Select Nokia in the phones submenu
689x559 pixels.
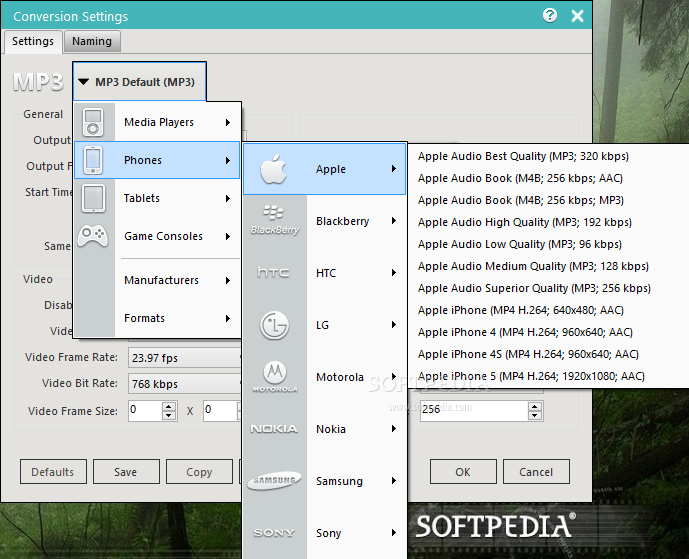point(324,428)
